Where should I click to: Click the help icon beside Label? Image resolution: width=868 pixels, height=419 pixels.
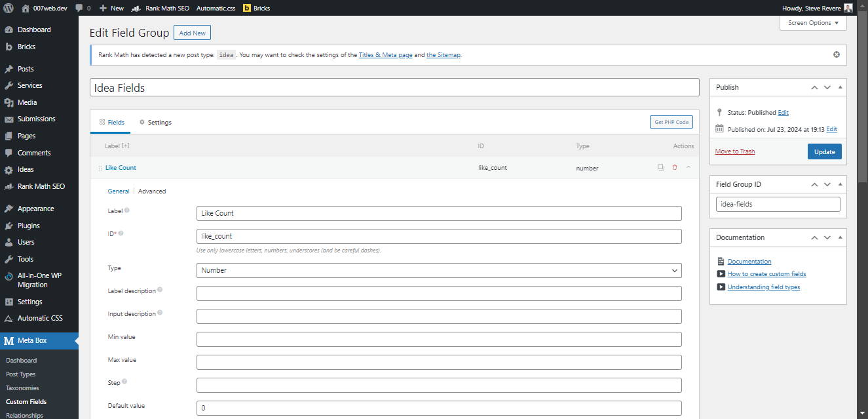tap(127, 210)
